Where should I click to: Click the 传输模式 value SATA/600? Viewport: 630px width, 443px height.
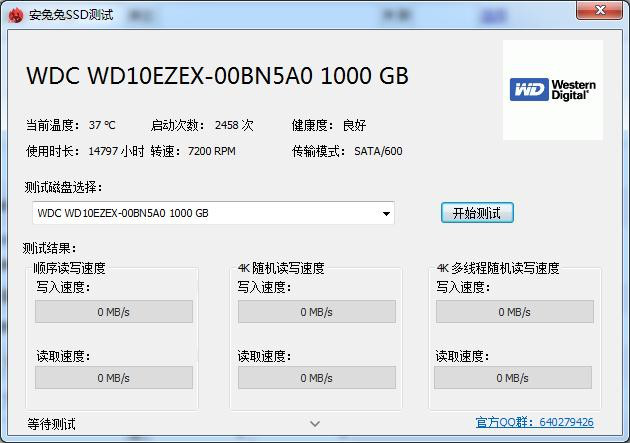[378, 151]
